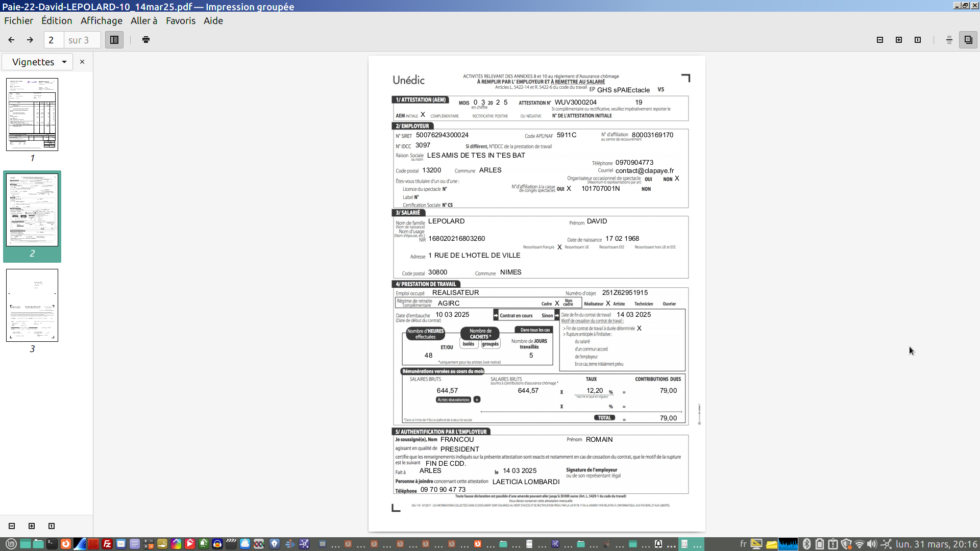
Task: Open the Vignettes sidebar dropdown
Action: point(39,62)
